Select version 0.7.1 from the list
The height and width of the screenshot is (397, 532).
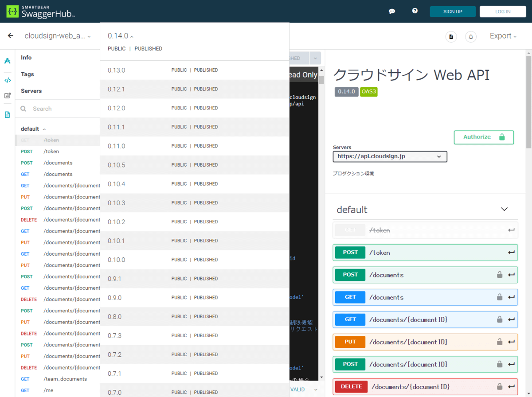tap(195, 374)
